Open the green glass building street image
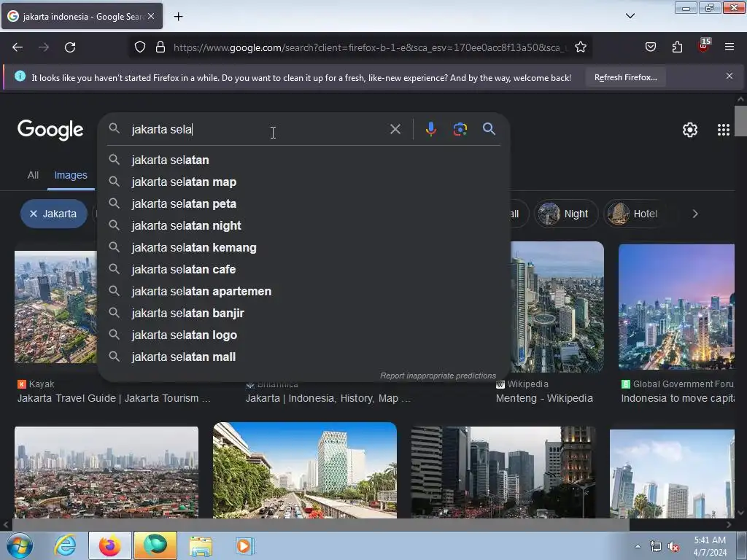Viewport: 747px width, 560px height. pos(305,470)
